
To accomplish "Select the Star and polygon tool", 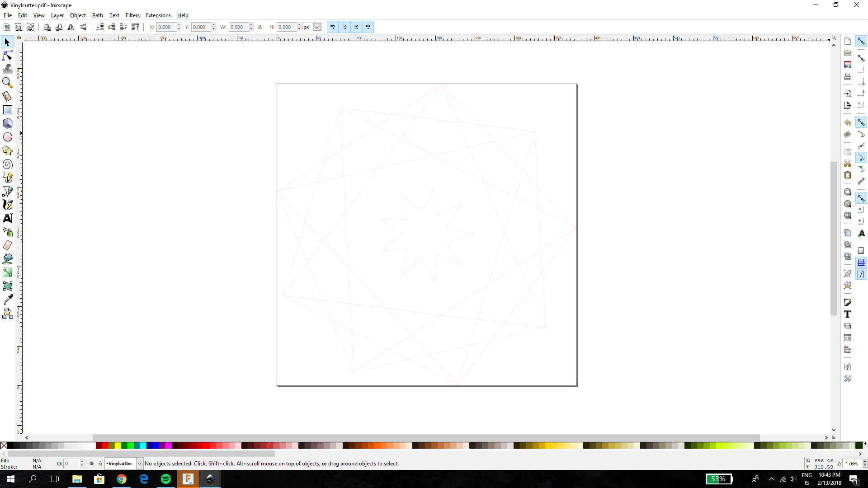I will (x=7, y=150).
